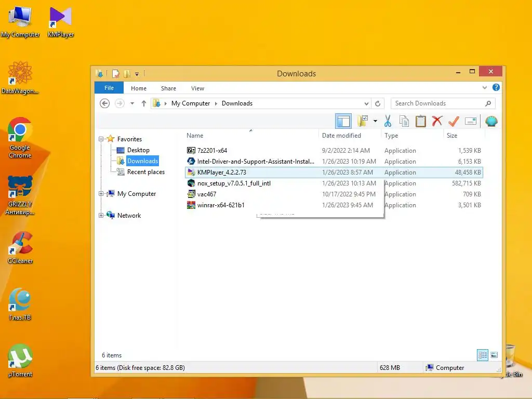The height and width of the screenshot is (399, 532).
Task: Open the Глаз.ТВ desktop shortcut
Action: (x=20, y=304)
